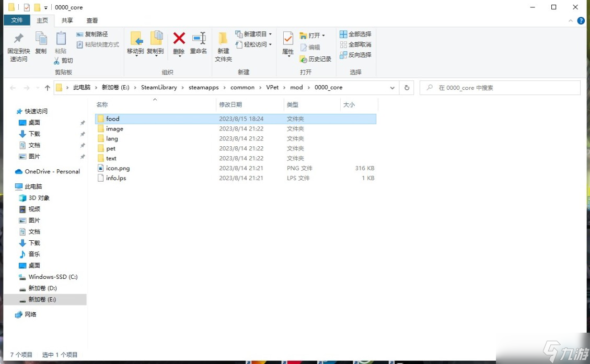Image resolution: width=590 pixels, height=364 pixels.
Task: Click Invert selection (反向选择)
Action: (355, 55)
